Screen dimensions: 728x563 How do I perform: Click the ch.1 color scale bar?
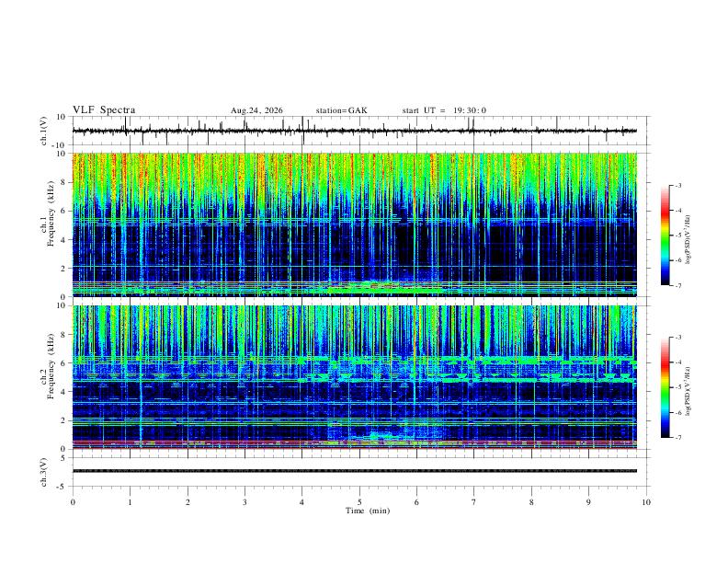coord(665,236)
